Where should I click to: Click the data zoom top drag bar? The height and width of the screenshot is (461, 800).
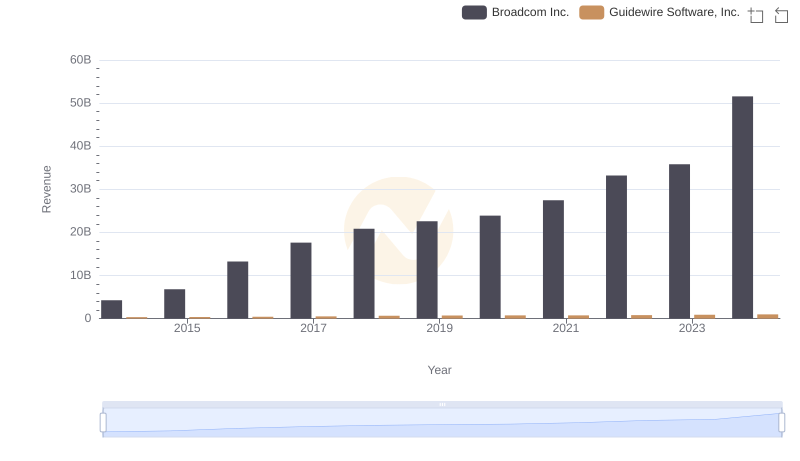pos(442,404)
